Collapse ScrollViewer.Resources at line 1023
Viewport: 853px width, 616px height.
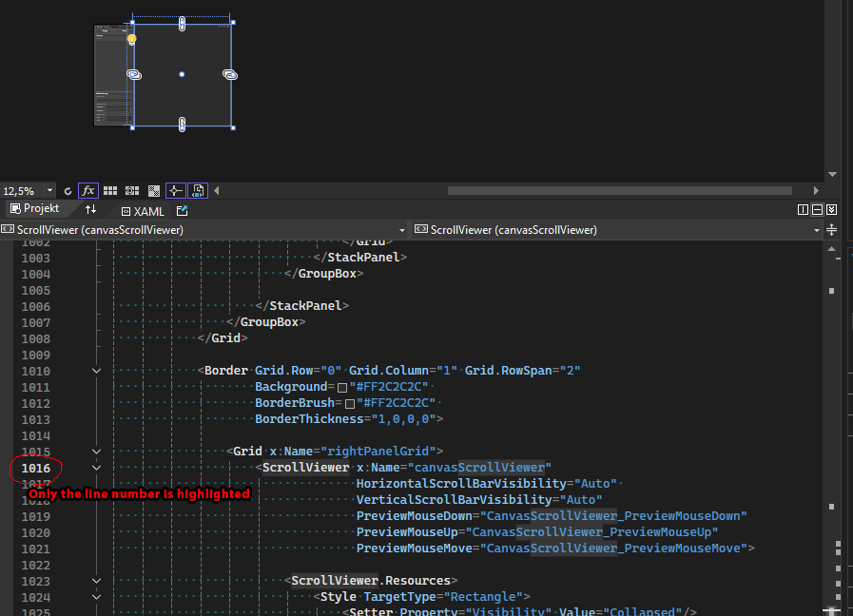[x=96, y=581]
